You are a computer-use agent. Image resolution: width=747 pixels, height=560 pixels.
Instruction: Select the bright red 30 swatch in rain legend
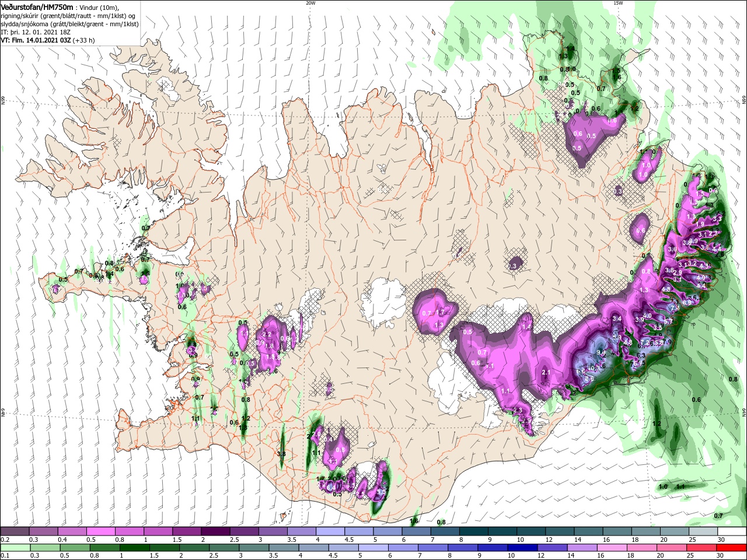point(731,547)
